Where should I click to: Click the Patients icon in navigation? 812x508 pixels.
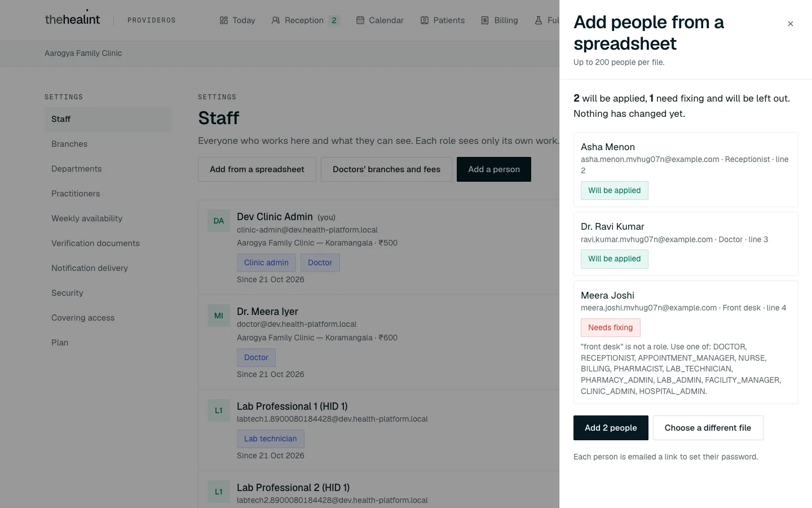[x=425, y=20]
